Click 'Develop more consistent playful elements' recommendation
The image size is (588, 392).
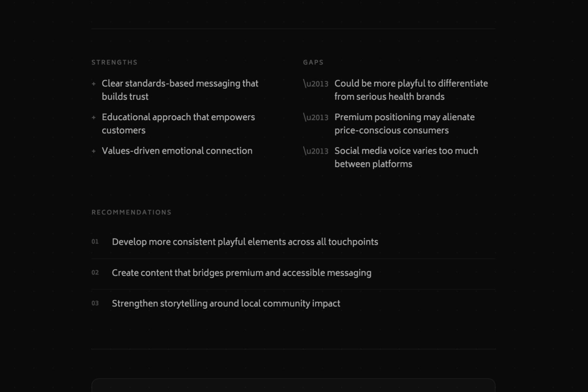coord(245,242)
